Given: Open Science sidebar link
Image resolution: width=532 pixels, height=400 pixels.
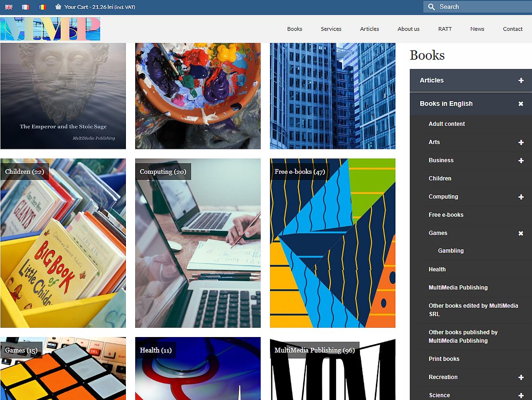Looking at the screenshot, I should click(x=439, y=395).
